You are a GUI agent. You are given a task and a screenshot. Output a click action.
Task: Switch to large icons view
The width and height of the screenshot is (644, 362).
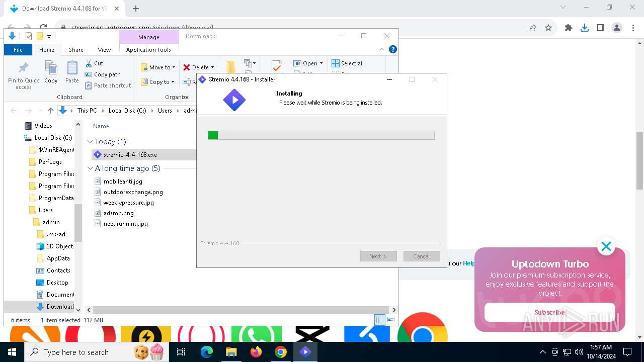click(391, 320)
